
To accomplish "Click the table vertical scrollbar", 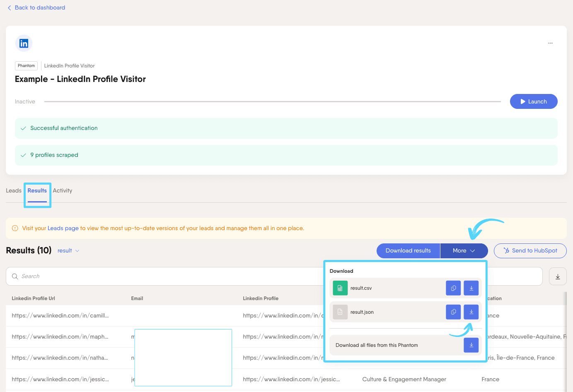I will (x=565, y=341).
